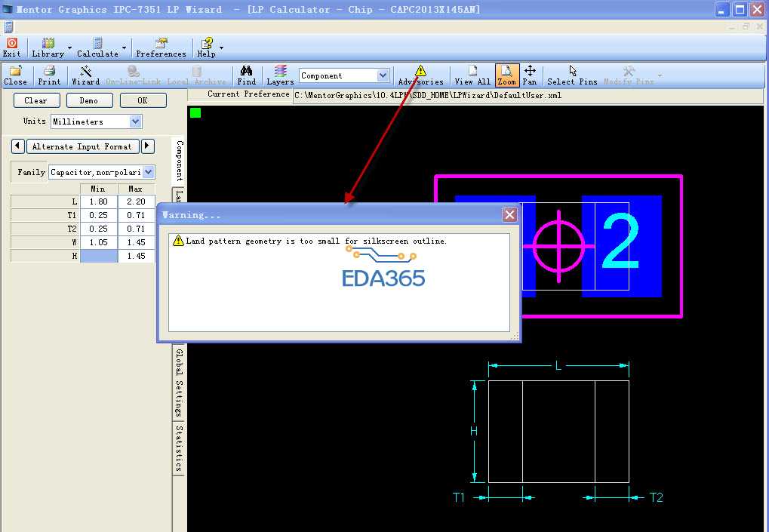Expand the Help dropdown arrow
Image resolution: width=769 pixels, height=532 pixels.
tap(222, 48)
